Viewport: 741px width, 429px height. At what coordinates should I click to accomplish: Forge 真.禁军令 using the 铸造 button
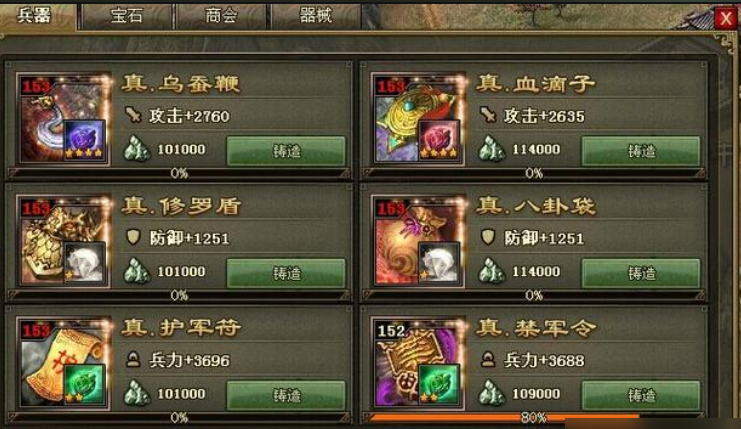pyautogui.click(x=641, y=395)
